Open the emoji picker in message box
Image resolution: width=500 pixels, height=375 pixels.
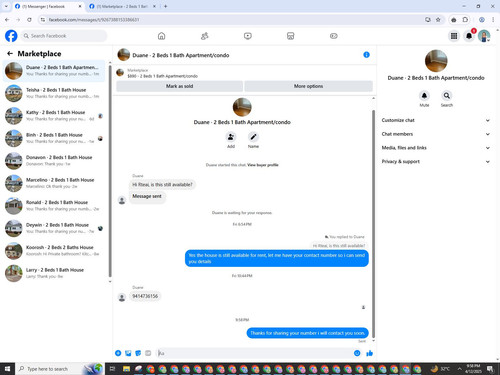click(357, 353)
